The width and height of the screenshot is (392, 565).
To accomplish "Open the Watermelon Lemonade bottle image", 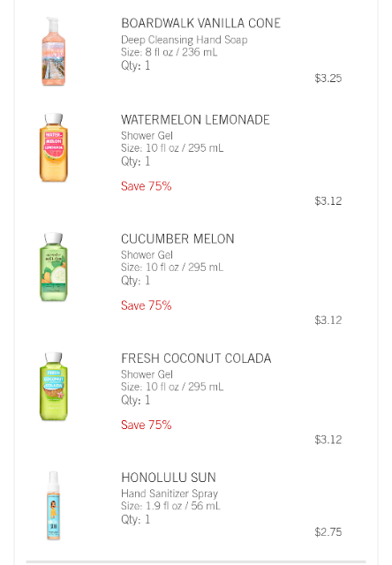I will [x=53, y=147].
